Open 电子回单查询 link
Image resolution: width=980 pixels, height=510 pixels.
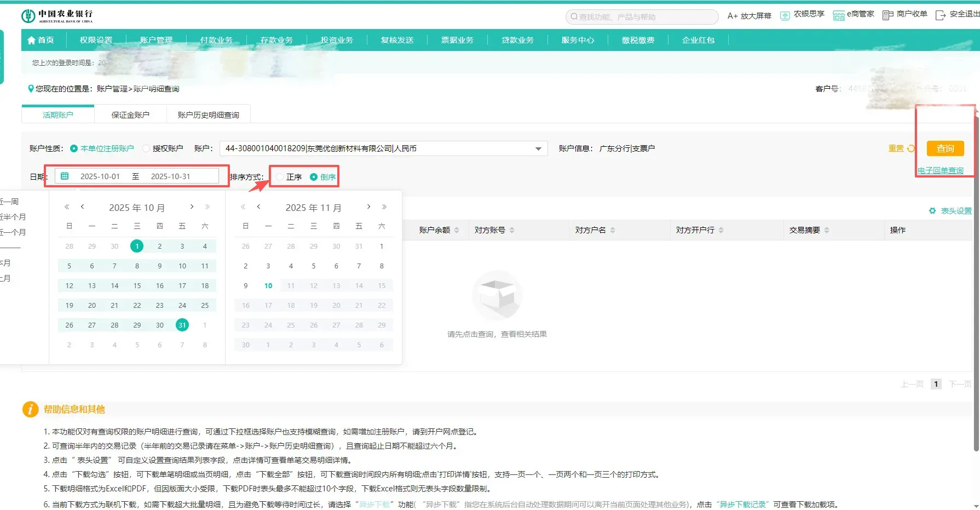point(940,170)
